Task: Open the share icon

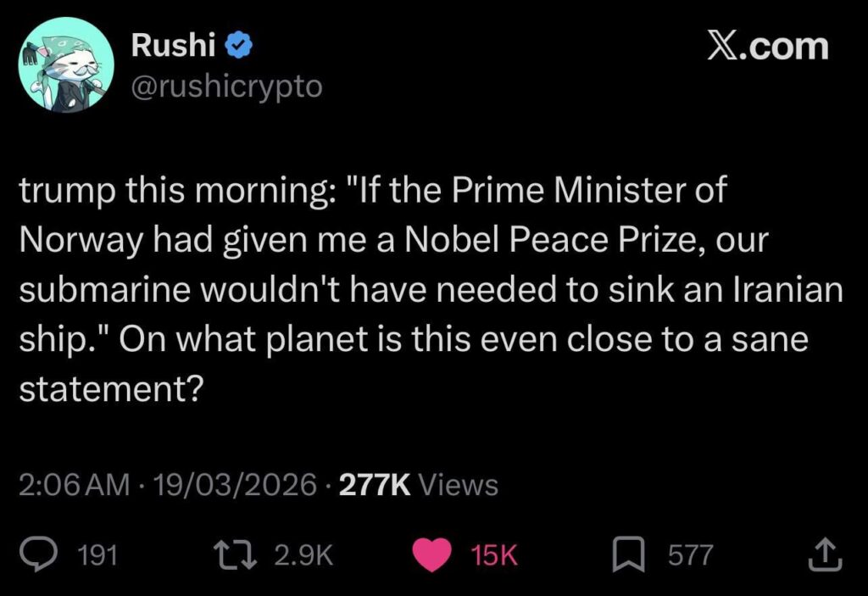Action: 824,554
